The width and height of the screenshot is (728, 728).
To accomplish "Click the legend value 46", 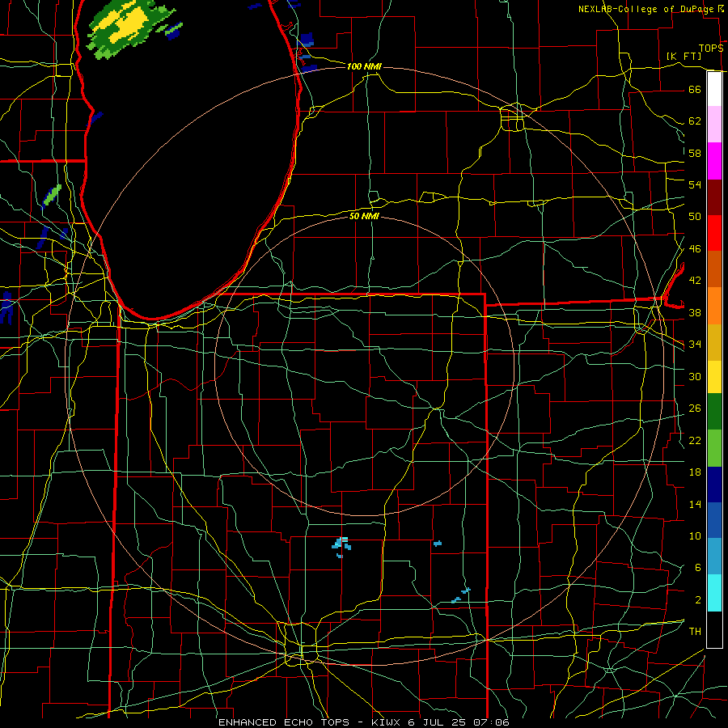I will tap(695, 249).
